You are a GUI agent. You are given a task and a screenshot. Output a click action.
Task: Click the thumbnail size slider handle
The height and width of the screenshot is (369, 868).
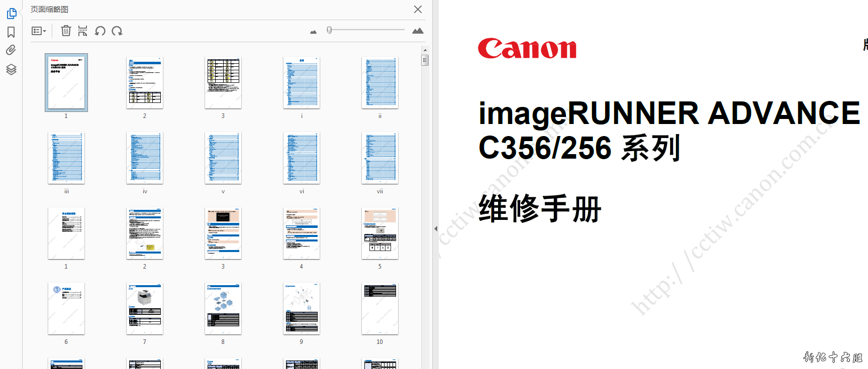329,30
